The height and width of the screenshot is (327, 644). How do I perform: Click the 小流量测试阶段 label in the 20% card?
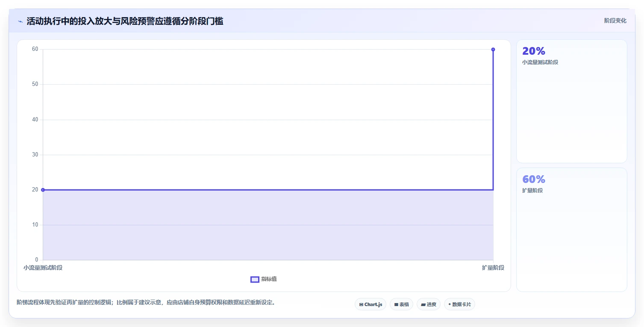click(540, 62)
